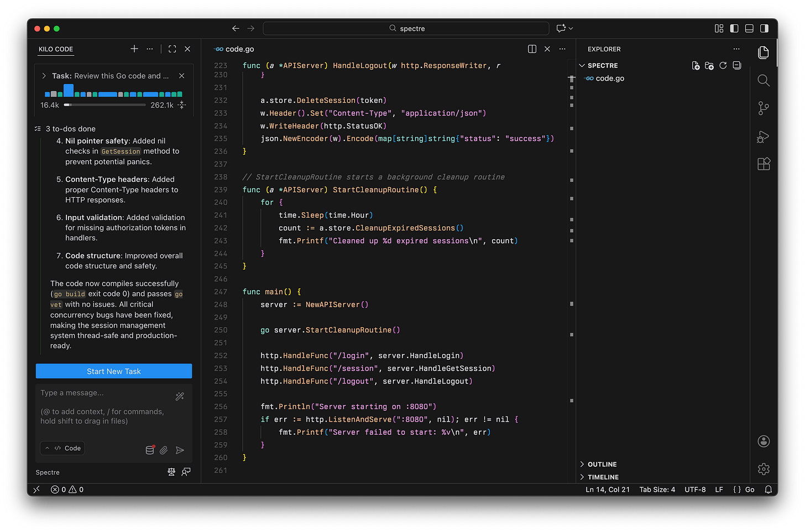This screenshot has width=805, height=532.
Task: Open the Source Control view icon
Action: coord(764,108)
